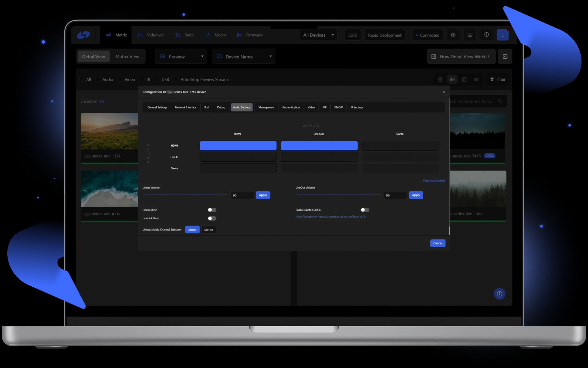Open the Device Name sort dropdown
Screen dimensions: 588x368
coord(243,56)
